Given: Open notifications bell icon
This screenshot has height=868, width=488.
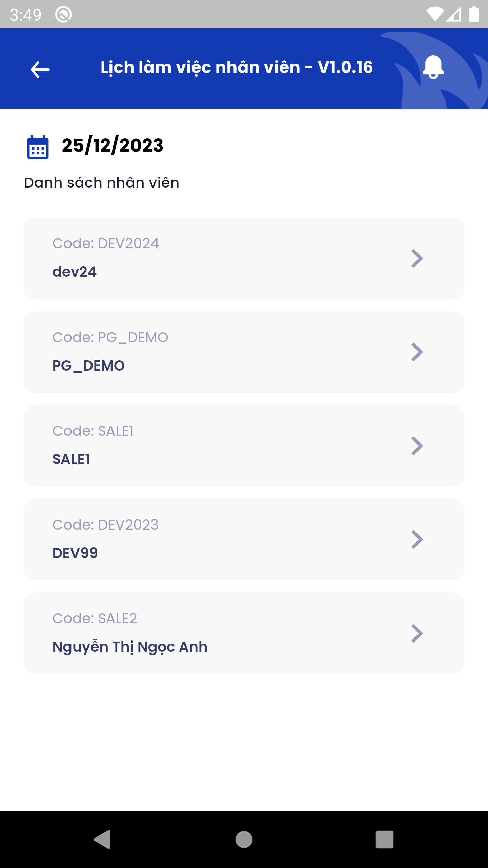Looking at the screenshot, I should pyautogui.click(x=433, y=67).
